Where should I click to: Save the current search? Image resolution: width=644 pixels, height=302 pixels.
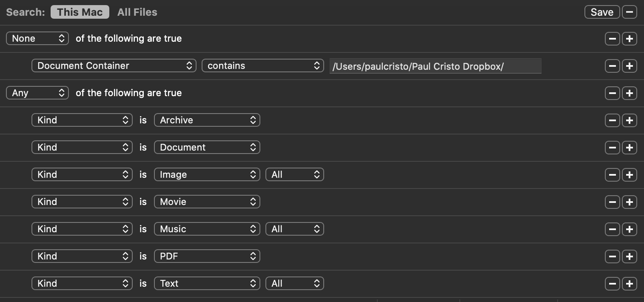pyautogui.click(x=601, y=12)
